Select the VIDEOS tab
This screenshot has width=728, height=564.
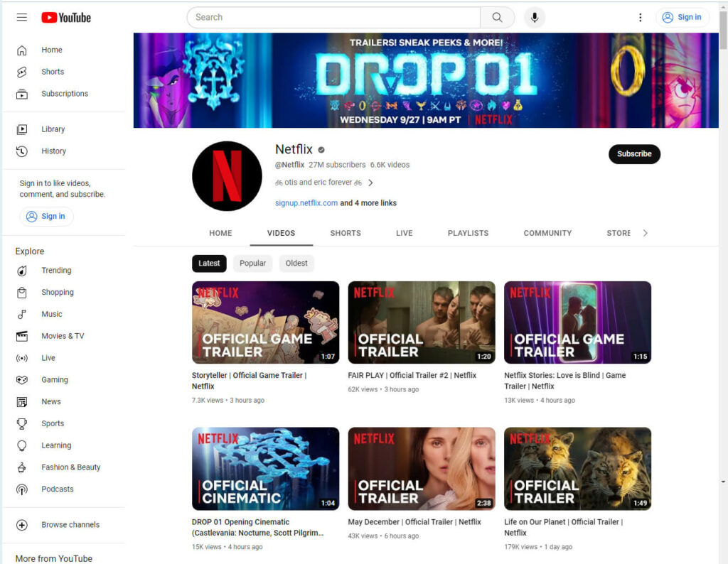pos(281,233)
